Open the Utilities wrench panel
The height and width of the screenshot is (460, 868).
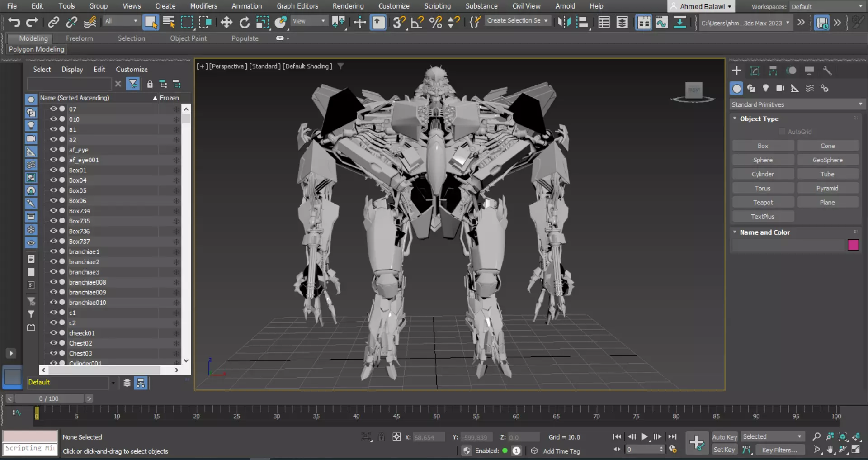point(827,71)
